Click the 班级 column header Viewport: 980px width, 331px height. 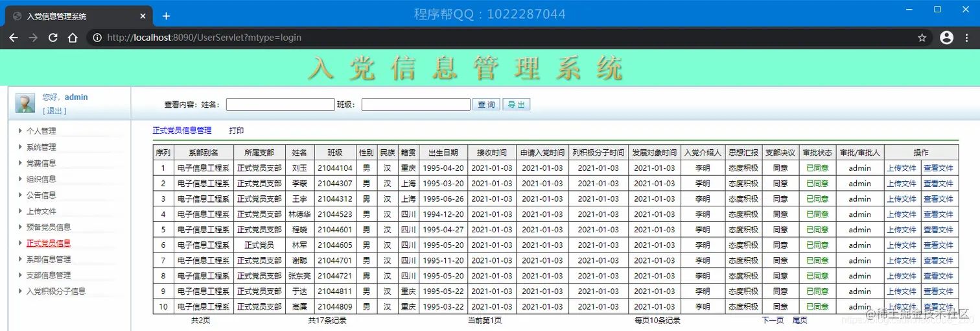pos(335,153)
